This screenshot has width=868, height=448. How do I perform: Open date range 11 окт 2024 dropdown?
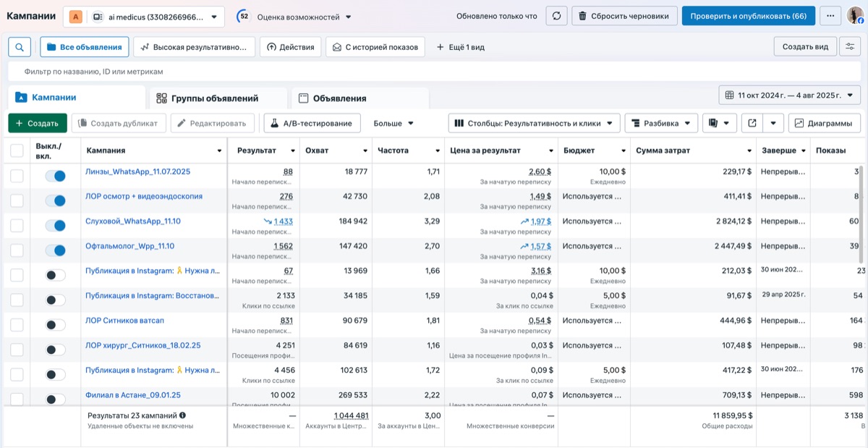click(789, 95)
